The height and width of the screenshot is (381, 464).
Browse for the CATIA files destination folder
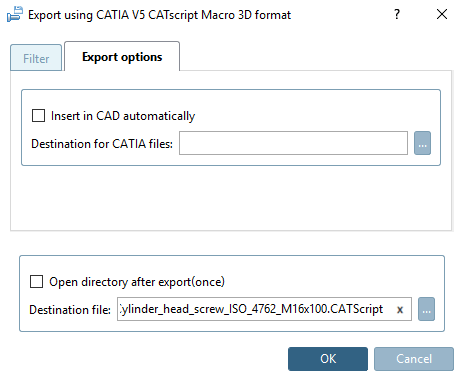point(422,143)
